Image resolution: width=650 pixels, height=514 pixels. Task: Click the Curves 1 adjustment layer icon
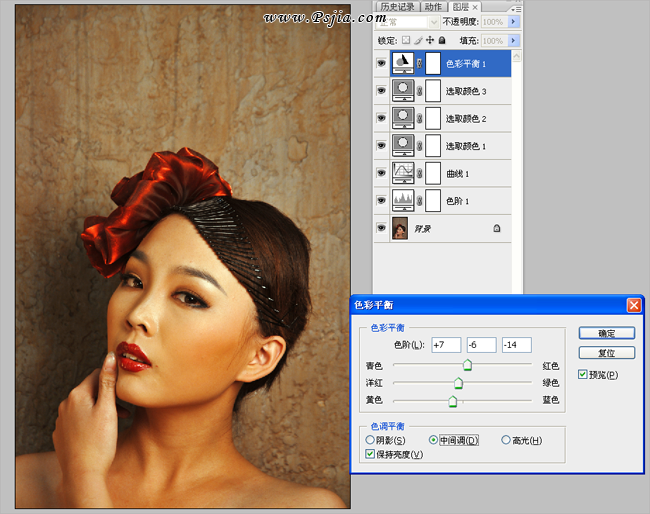click(x=404, y=173)
